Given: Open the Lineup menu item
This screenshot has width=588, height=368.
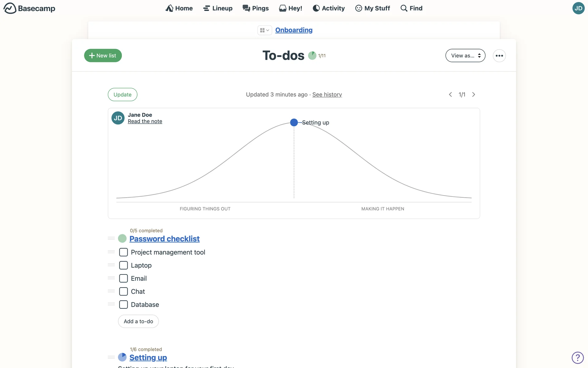Looking at the screenshot, I should pos(218,8).
